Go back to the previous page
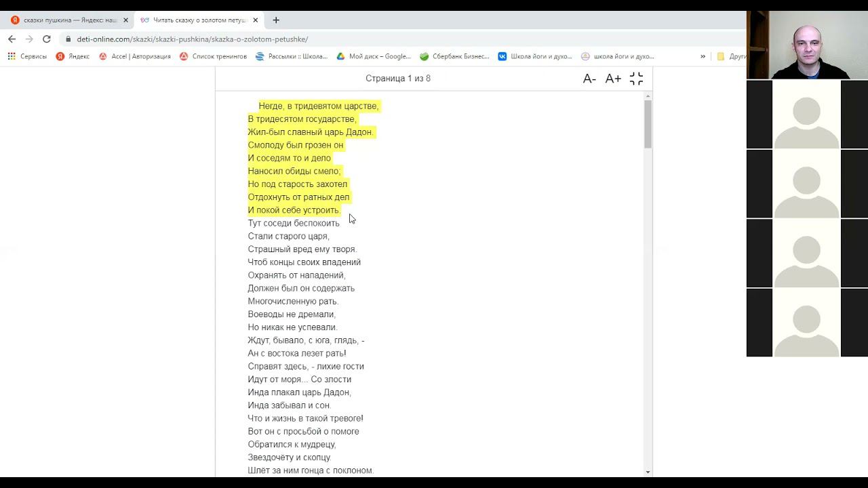Image resolution: width=868 pixels, height=488 pixels. (12, 39)
